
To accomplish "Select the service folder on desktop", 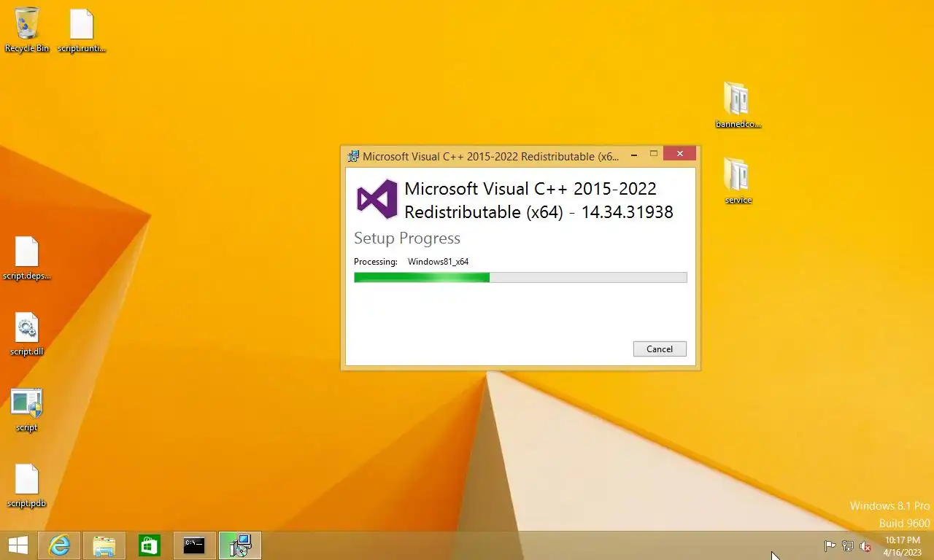I will (x=738, y=182).
